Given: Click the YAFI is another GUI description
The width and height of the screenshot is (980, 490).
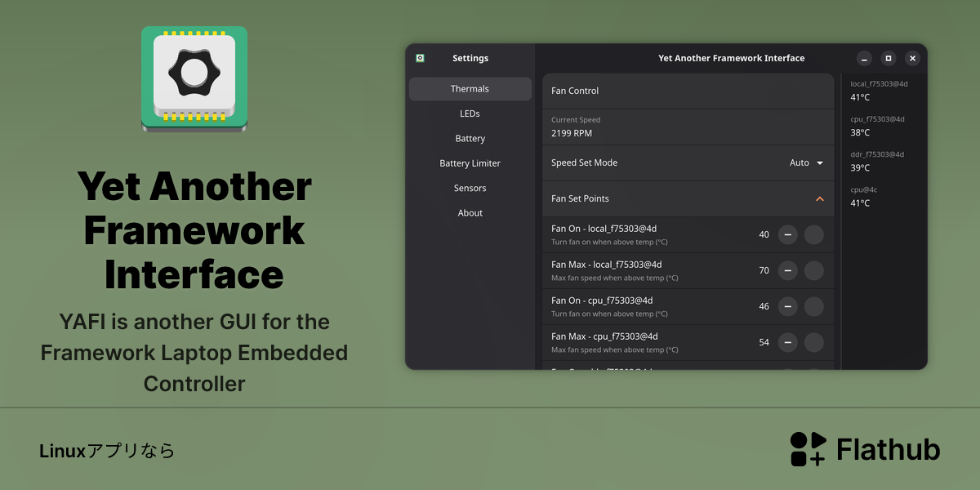Looking at the screenshot, I should (194, 353).
